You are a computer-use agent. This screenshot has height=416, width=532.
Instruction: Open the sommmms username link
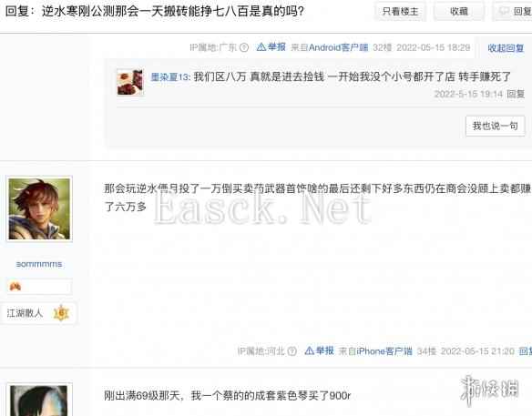pos(39,264)
